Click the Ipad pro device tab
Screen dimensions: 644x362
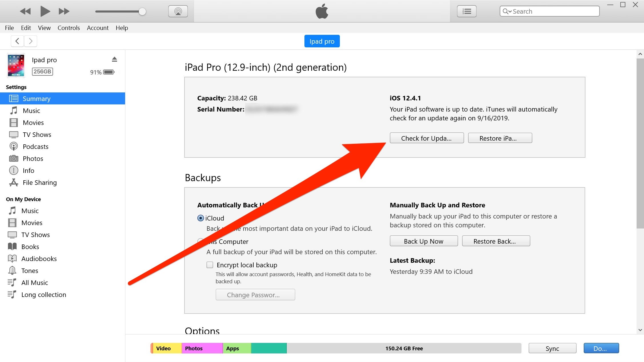322,41
